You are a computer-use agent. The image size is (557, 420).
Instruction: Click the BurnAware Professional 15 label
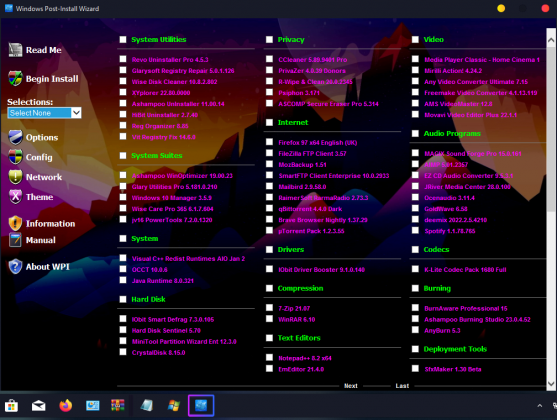point(466,308)
